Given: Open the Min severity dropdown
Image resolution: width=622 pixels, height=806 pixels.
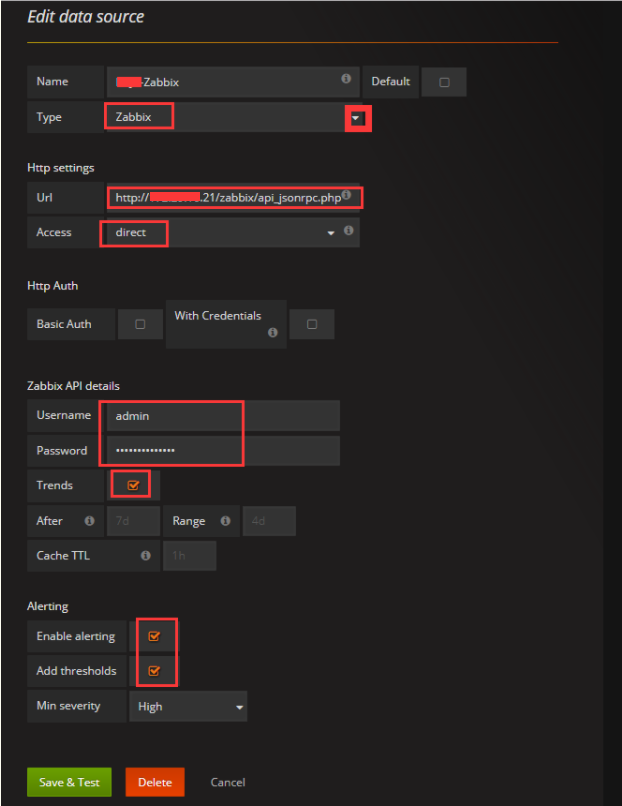Looking at the screenshot, I should [188, 707].
